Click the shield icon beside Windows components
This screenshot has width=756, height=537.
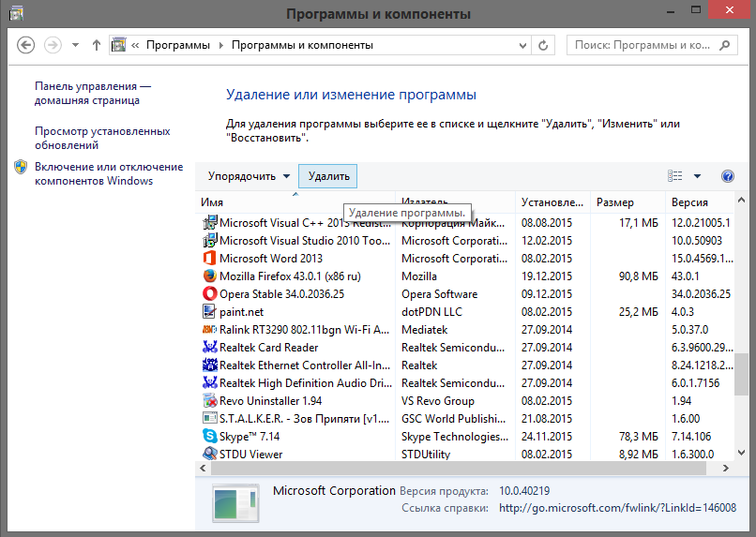tap(21, 167)
